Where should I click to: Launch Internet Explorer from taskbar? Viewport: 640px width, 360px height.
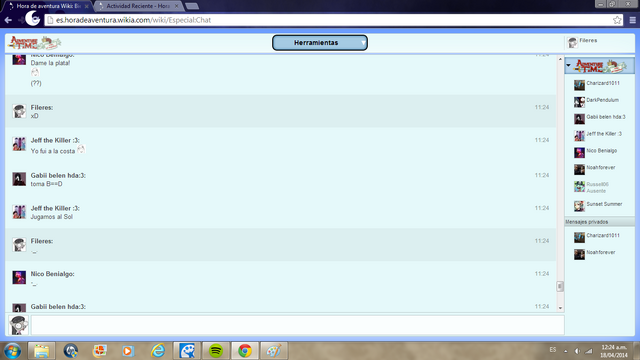158,351
